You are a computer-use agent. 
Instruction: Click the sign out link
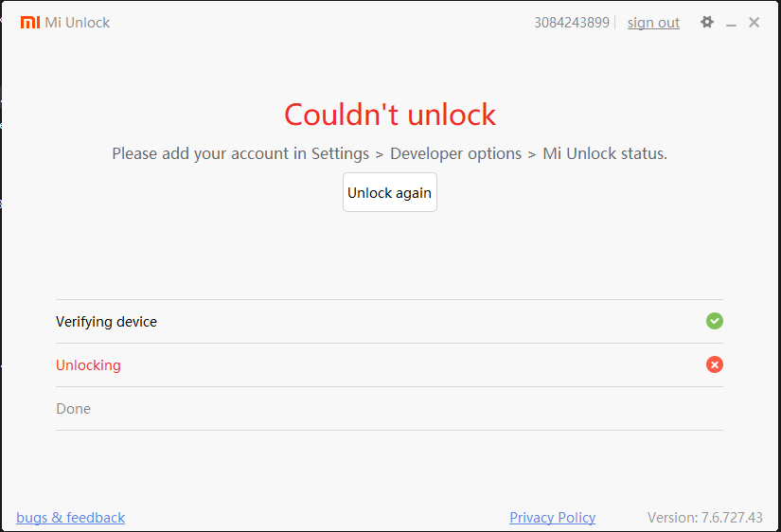point(653,23)
